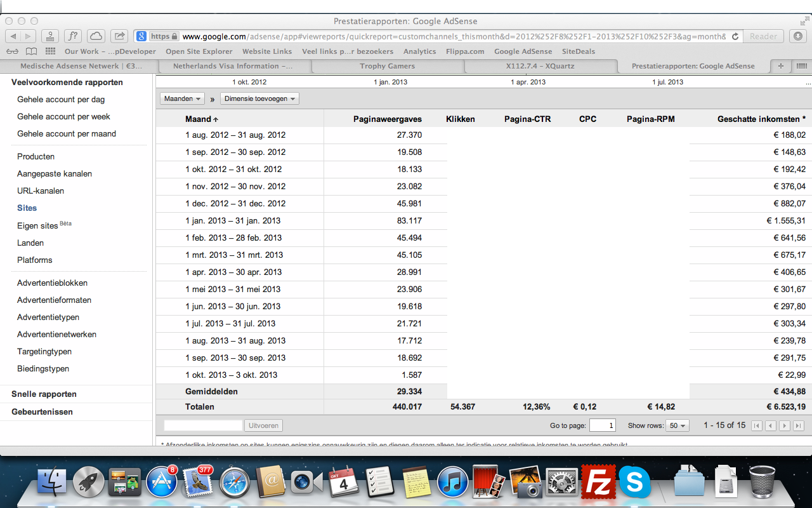
Task: Open the Maanden dimension dropdown
Action: (182, 99)
